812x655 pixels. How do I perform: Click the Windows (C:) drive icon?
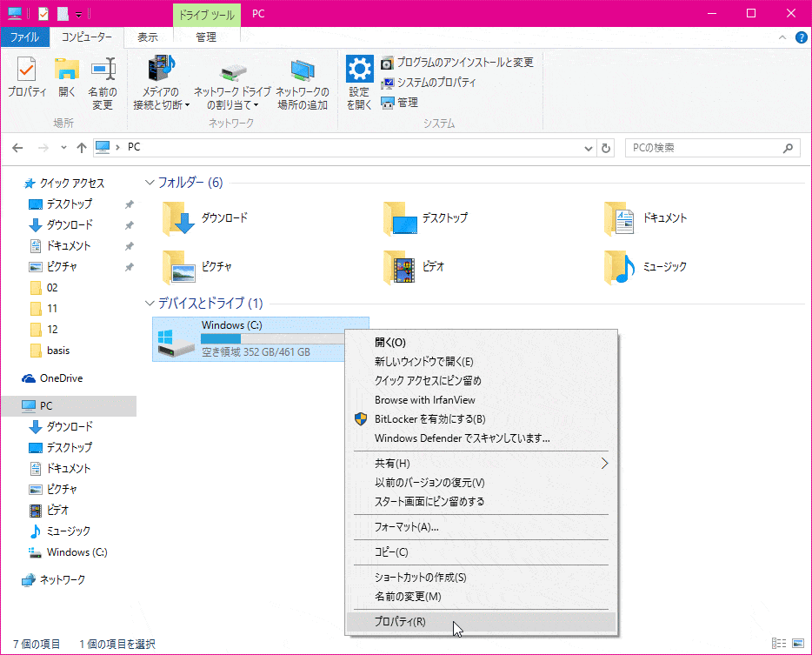click(175, 343)
